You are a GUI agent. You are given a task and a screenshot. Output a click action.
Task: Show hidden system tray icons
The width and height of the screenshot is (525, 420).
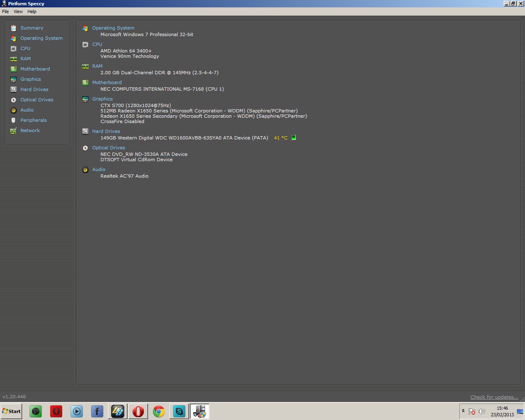pyautogui.click(x=463, y=411)
